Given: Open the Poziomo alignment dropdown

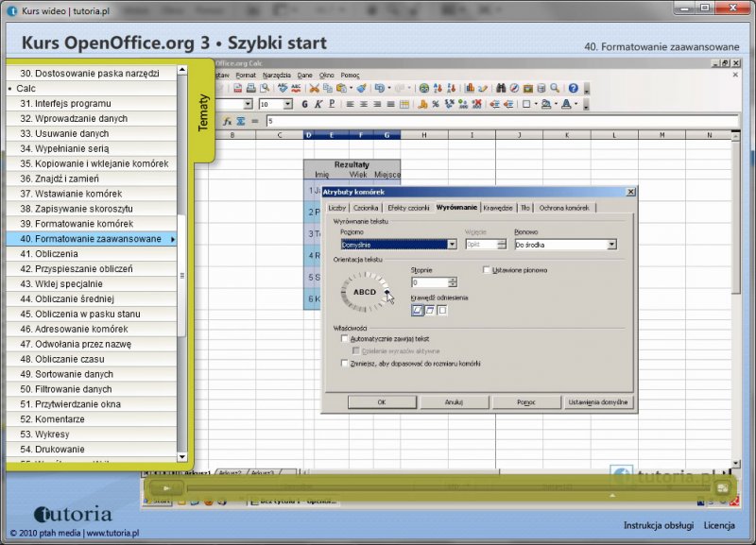Looking at the screenshot, I should (x=452, y=244).
